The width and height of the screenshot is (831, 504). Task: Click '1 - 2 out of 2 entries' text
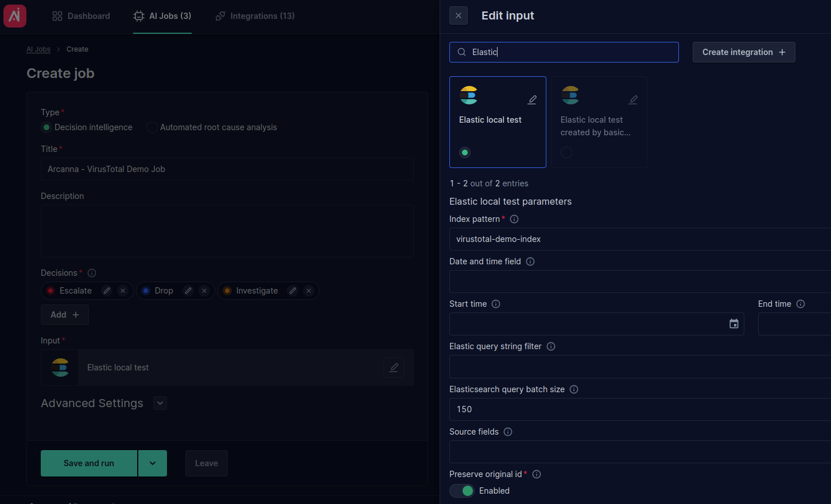tap(489, 183)
